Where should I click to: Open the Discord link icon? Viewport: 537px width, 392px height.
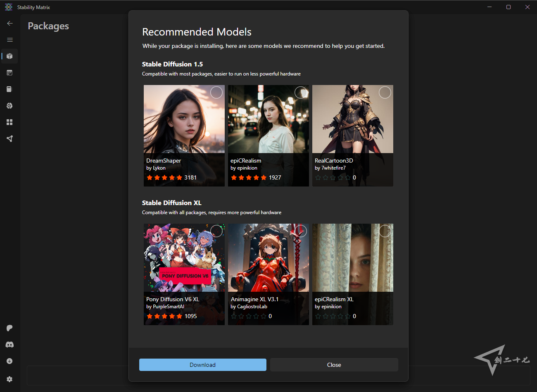click(10, 345)
